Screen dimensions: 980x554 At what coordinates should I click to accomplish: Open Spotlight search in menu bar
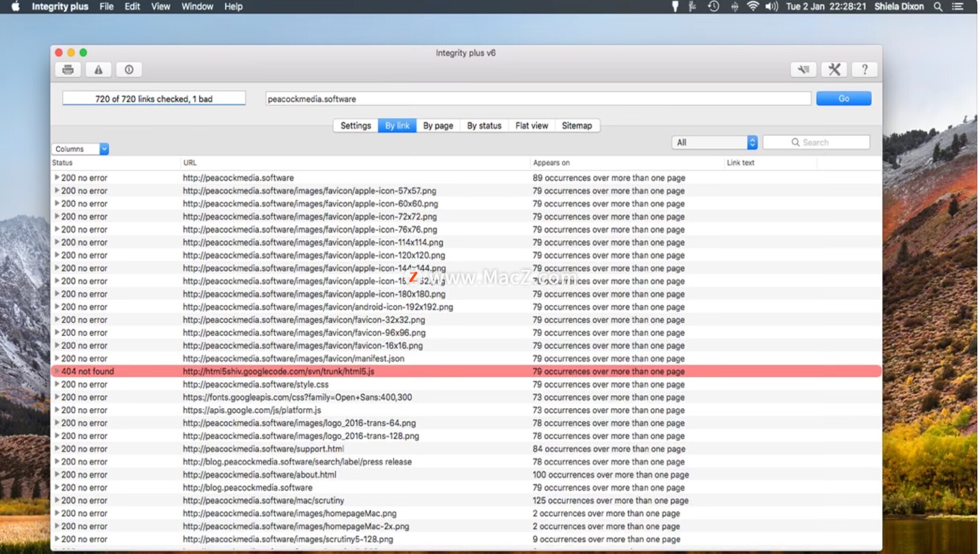[938, 7]
